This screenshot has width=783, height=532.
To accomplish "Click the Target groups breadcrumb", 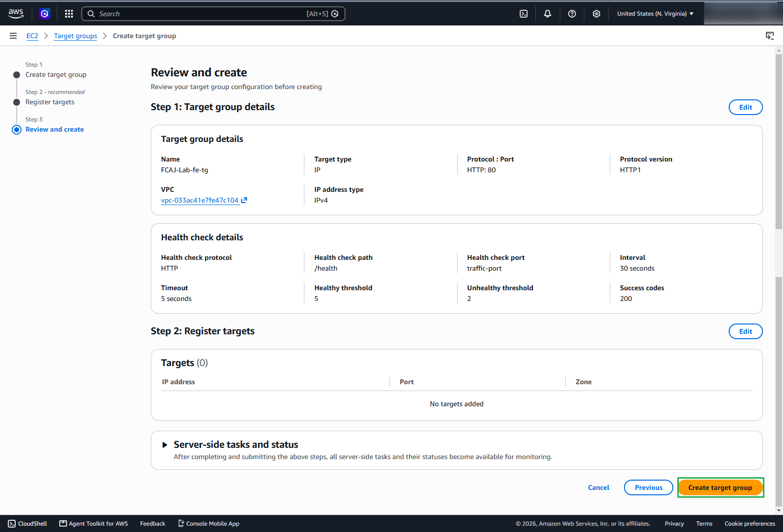I will click(75, 36).
